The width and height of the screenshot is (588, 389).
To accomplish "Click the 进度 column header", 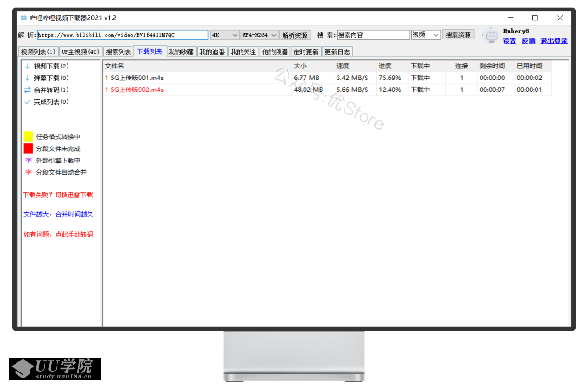I will click(392, 66).
